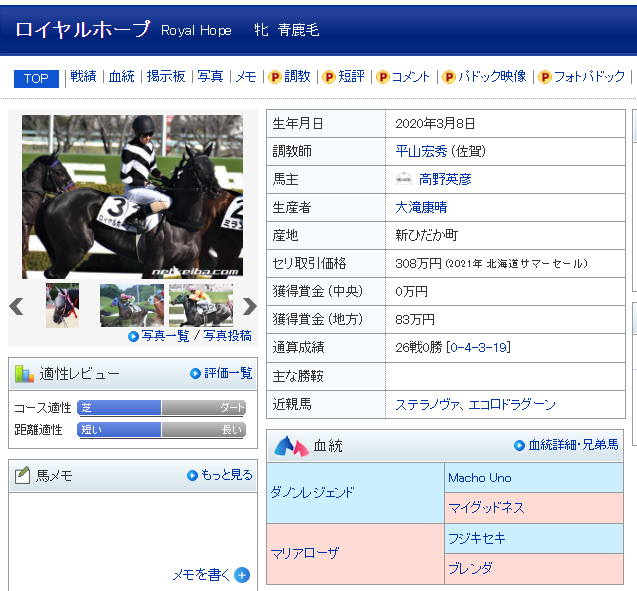Screen dimensions: 637x591
Task: Click the コース適性 rating bar
Action: click(161, 408)
